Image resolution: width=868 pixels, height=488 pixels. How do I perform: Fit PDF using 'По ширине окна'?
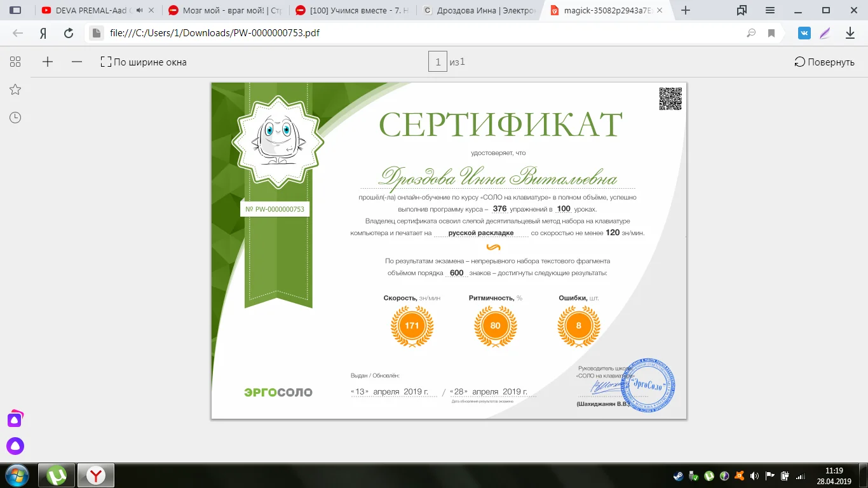[x=144, y=62]
